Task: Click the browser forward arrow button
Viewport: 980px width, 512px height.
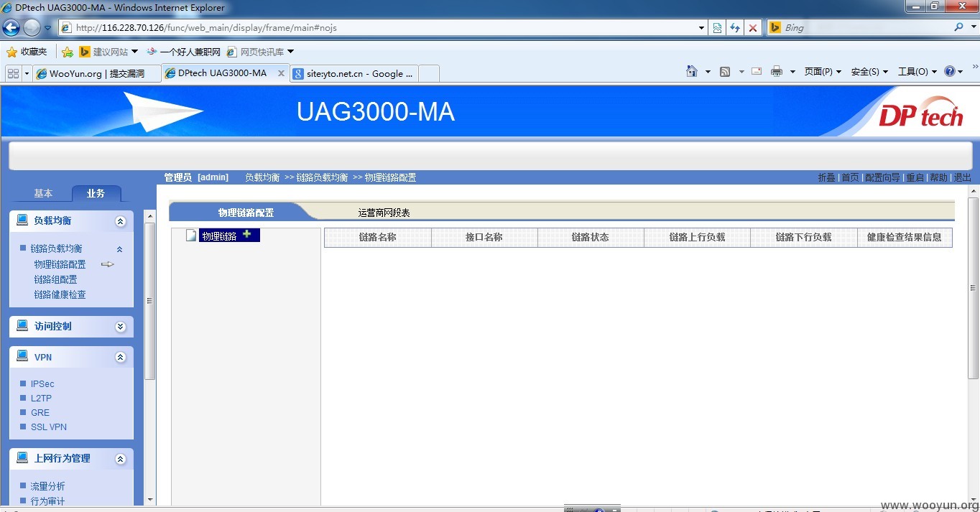Action: coord(32,28)
